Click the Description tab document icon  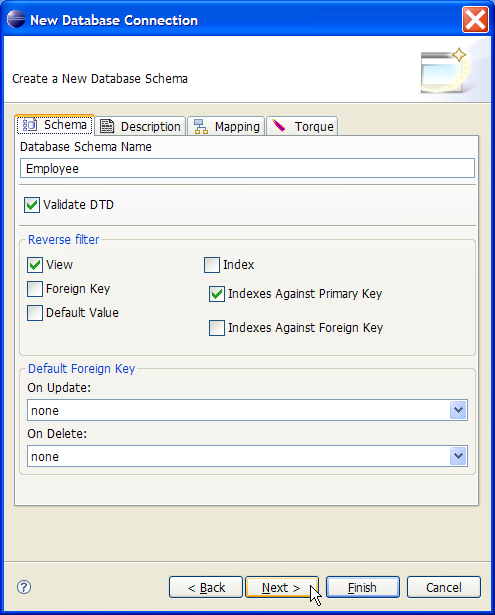click(107, 126)
